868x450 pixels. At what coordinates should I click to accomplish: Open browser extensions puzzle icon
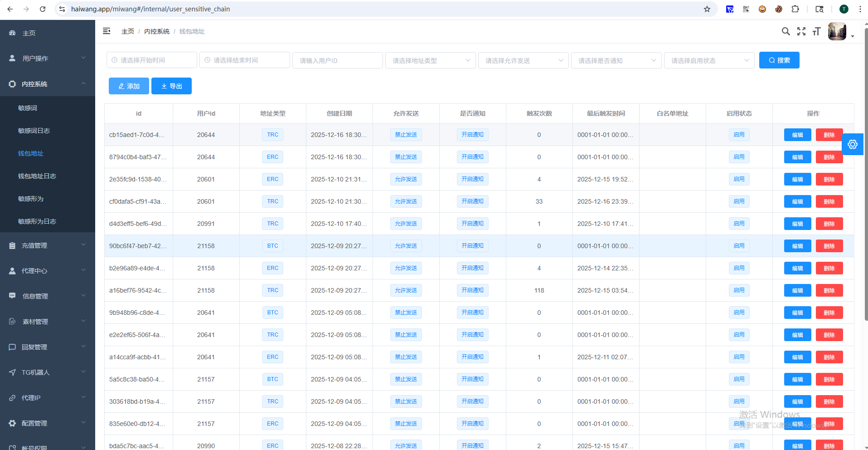click(795, 9)
